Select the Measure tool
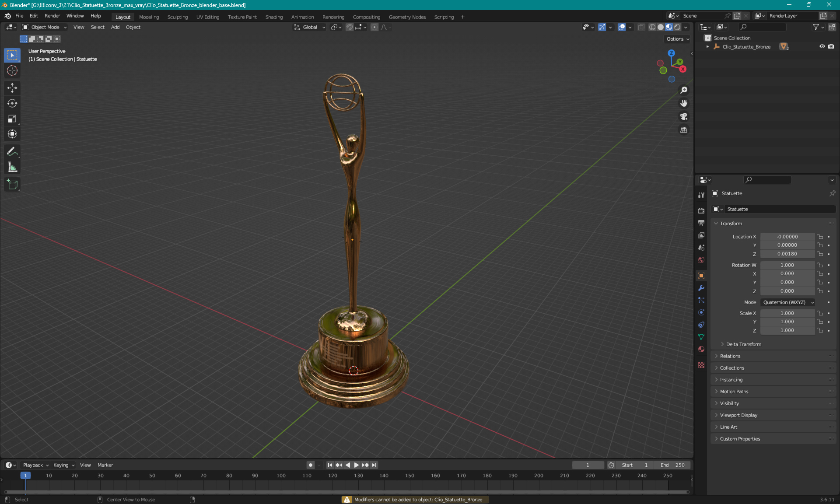Screen dimensions: 840x504 [12, 167]
